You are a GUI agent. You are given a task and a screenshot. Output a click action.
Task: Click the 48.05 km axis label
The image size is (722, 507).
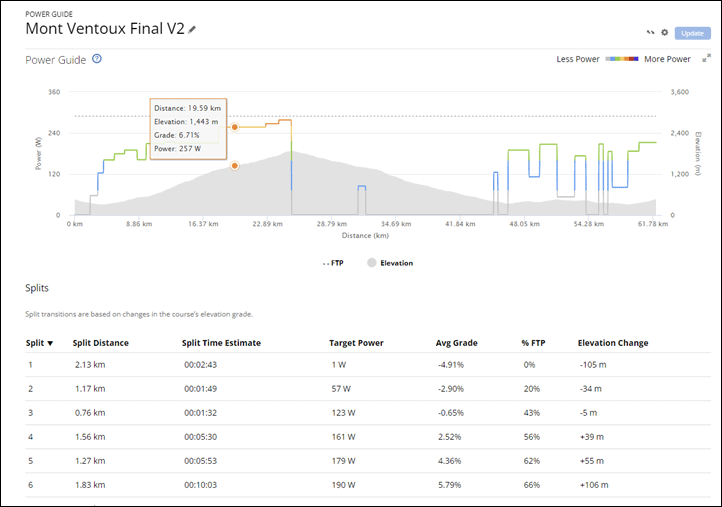tap(524, 224)
